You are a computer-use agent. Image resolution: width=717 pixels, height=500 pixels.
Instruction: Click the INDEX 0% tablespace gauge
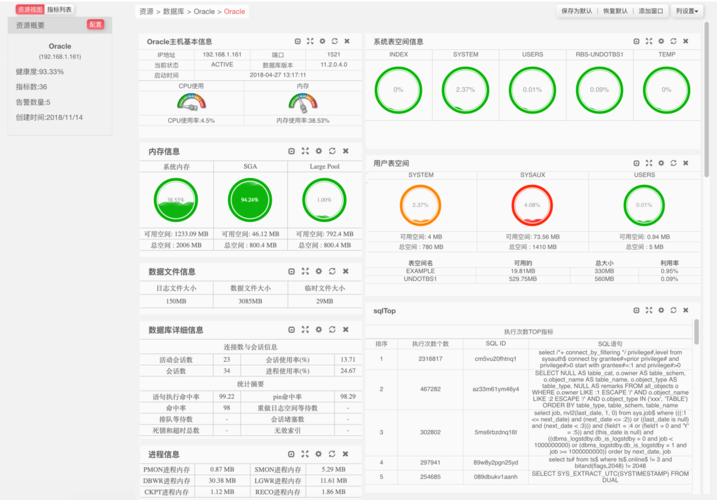point(398,90)
